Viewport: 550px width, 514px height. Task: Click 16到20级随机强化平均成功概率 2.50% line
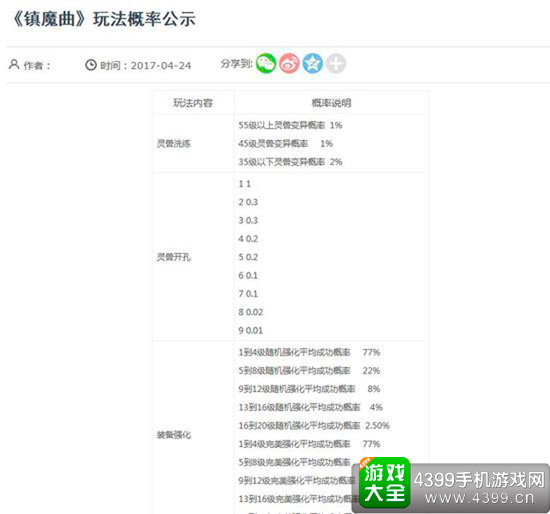coord(314,426)
